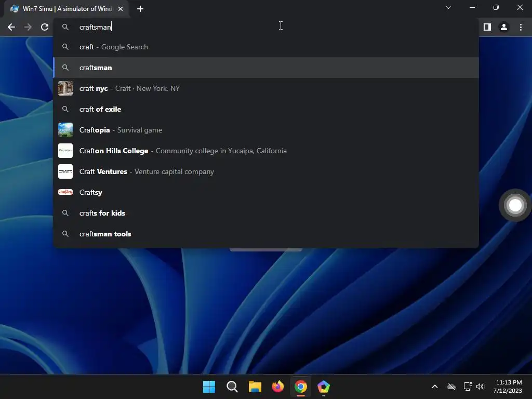This screenshot has height=399, width=532.
Task: Select the highlighted 'craftsman' suggestion
Action: [x=266, y=68]
